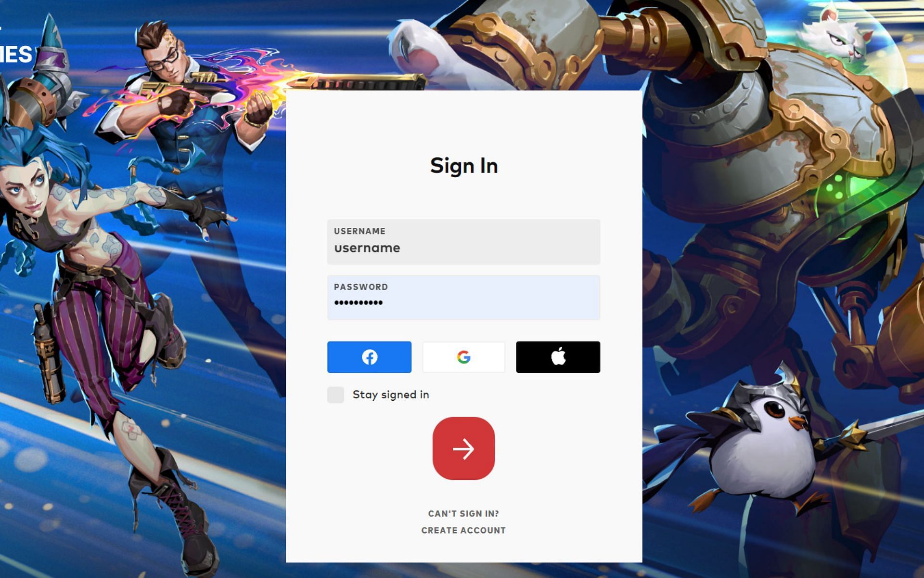The width and height of the screenshot is (924, 578).
Task: Click the Apple sign-in icon
Action: [558, 357]
